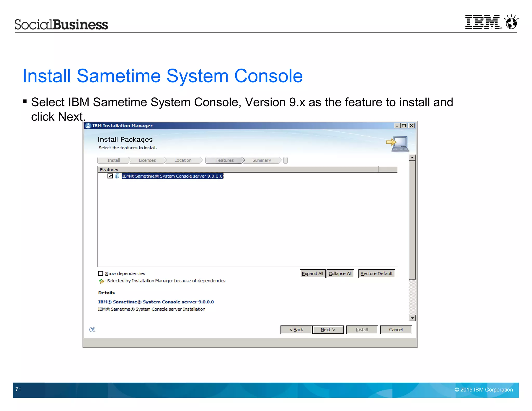Click the IBM logo on the slide
This screenshot has height=411, width=532.
click(483, 22)
